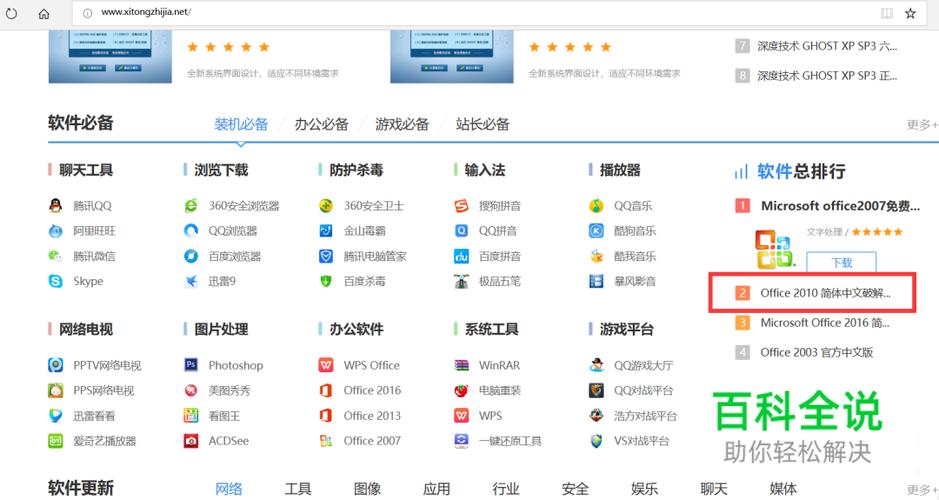Open the 工具 tab under 软件更新

(x=298, y=489)
